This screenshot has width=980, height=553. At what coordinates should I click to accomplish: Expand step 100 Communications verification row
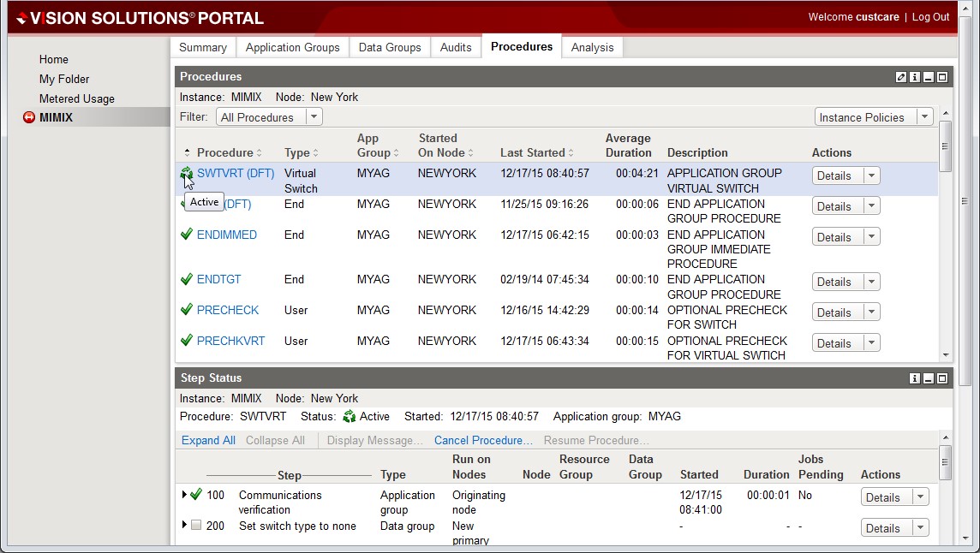tap(184, 495)
